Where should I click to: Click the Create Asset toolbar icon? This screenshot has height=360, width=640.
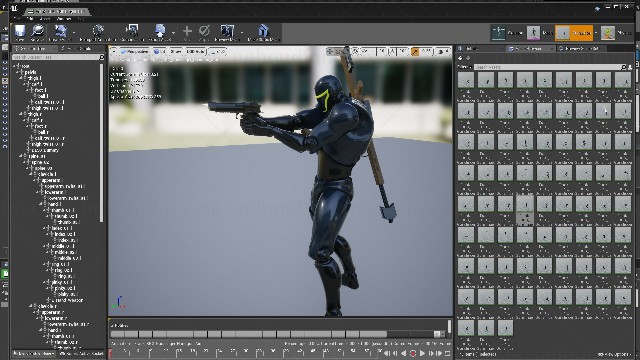click(60, 31)
